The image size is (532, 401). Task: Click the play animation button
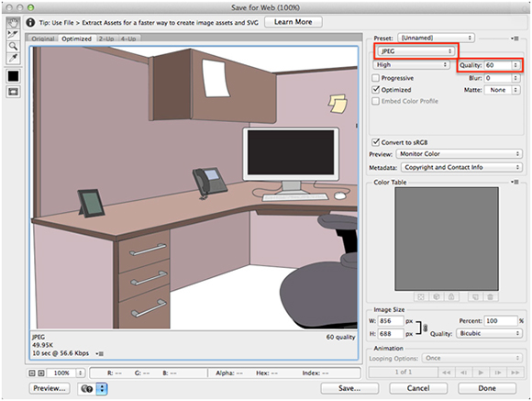pos(481,373)
